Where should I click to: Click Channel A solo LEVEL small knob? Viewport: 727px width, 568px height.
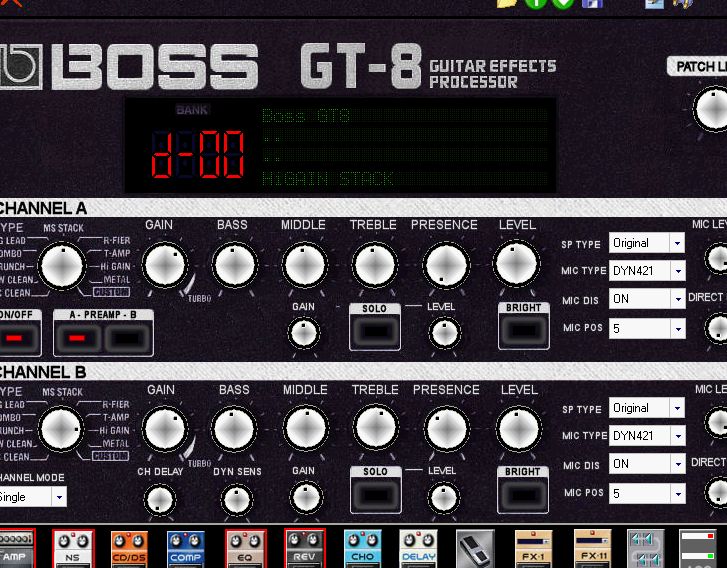pyautogui.click(x=444, y=333)
